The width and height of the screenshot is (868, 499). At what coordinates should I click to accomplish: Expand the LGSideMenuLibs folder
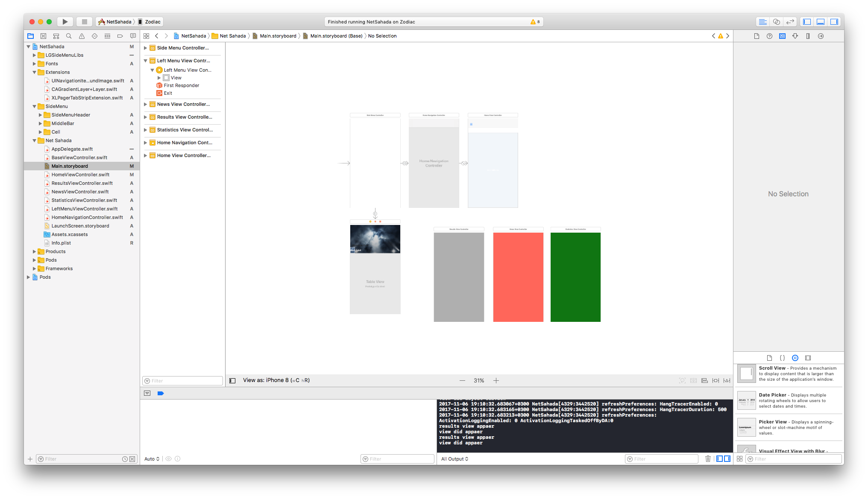[x=35, y=55]
